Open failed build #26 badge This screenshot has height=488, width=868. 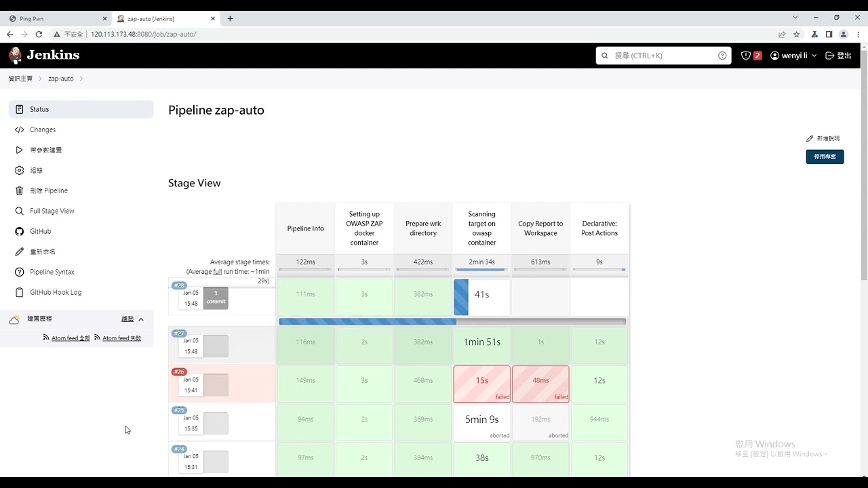[179, 371]
